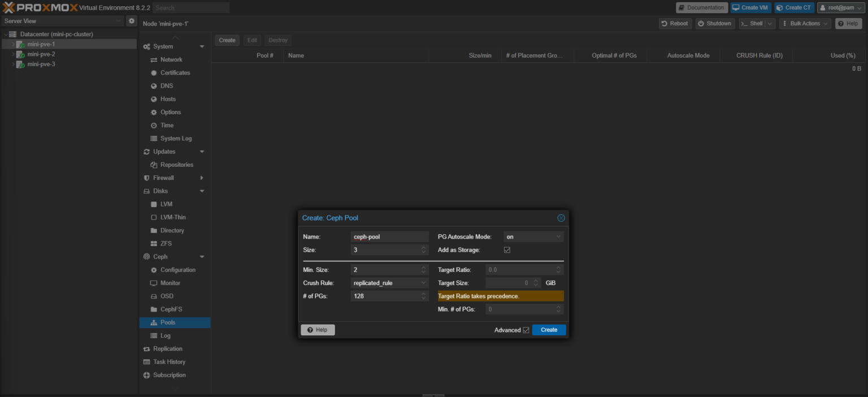Open the Replication panel
The height and width of the screenshot is (397, 868).
(x=167, y=348)
